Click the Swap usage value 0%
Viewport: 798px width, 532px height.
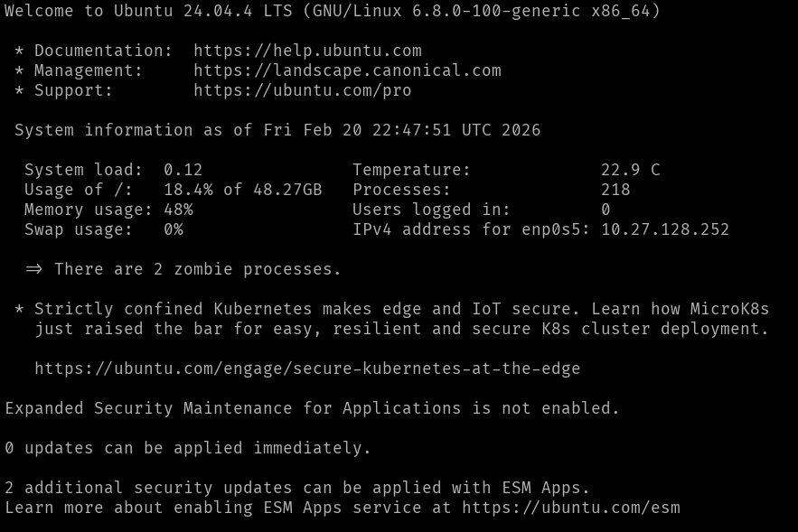(174, 229)
